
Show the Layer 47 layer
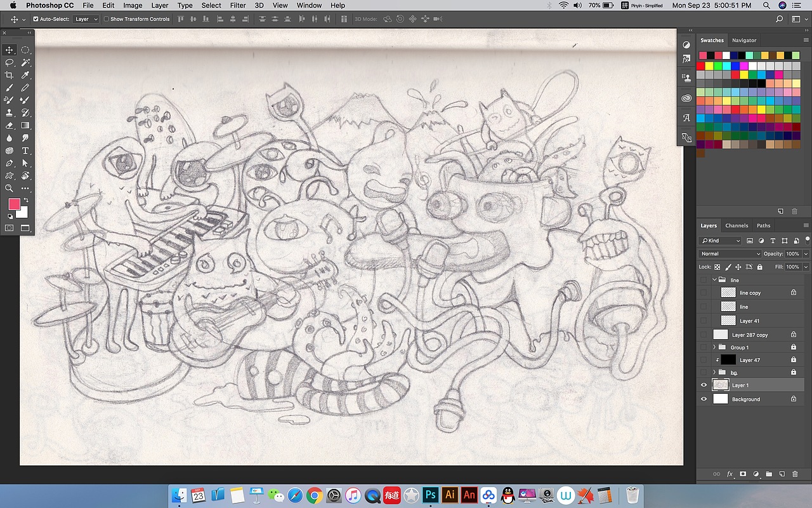pos(704,360)
